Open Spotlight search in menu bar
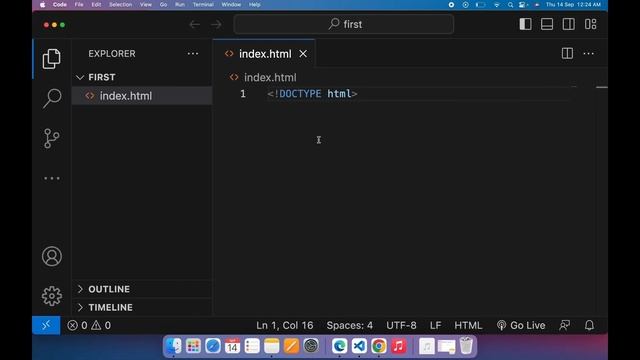 coord(510,4)
